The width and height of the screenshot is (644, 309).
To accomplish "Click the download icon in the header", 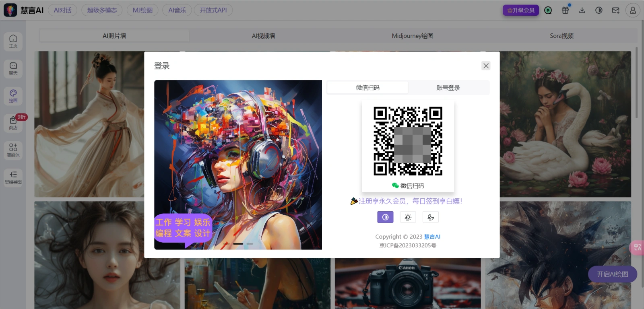I will 582,10.
